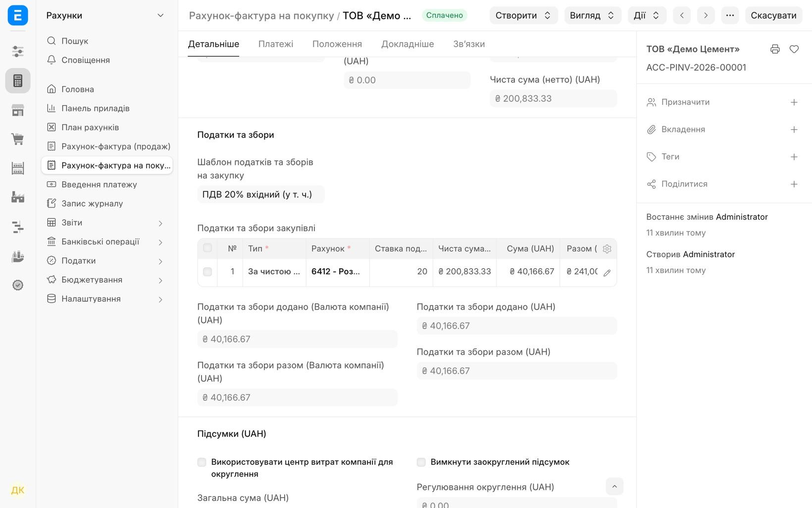Open the shopping cart Buying module icon
The width and height of the screenshot is (812, 508).
[18, 139]
